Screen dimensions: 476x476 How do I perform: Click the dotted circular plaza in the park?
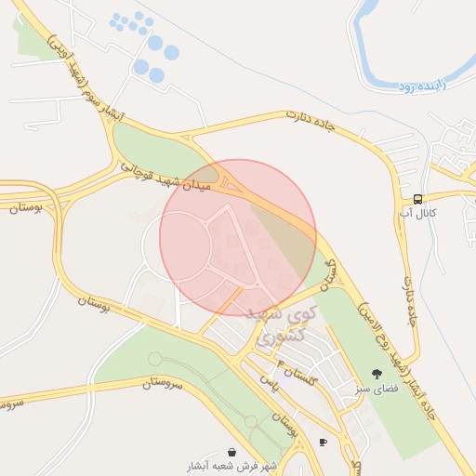tap(154, 360)
